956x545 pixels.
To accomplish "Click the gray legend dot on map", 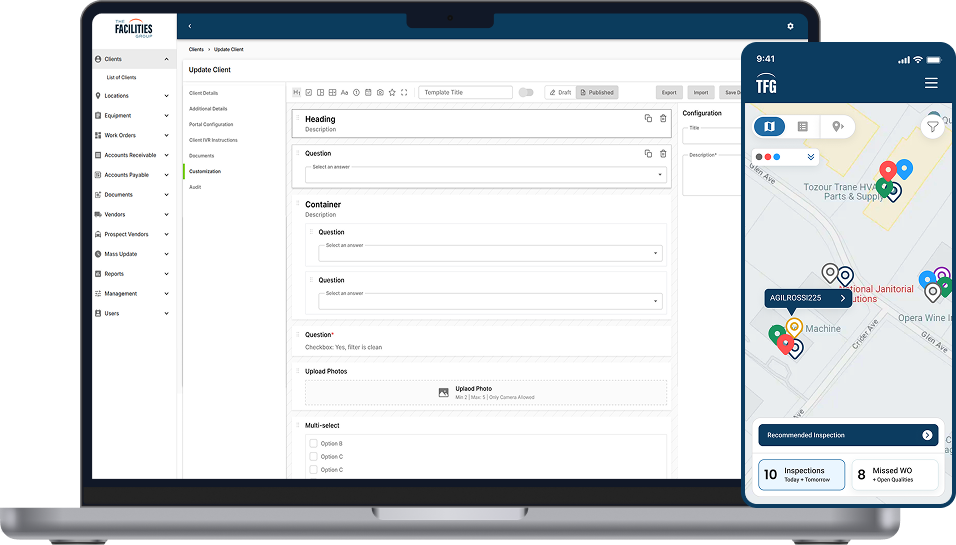I will pyautogui.click(x=759, y=157).
